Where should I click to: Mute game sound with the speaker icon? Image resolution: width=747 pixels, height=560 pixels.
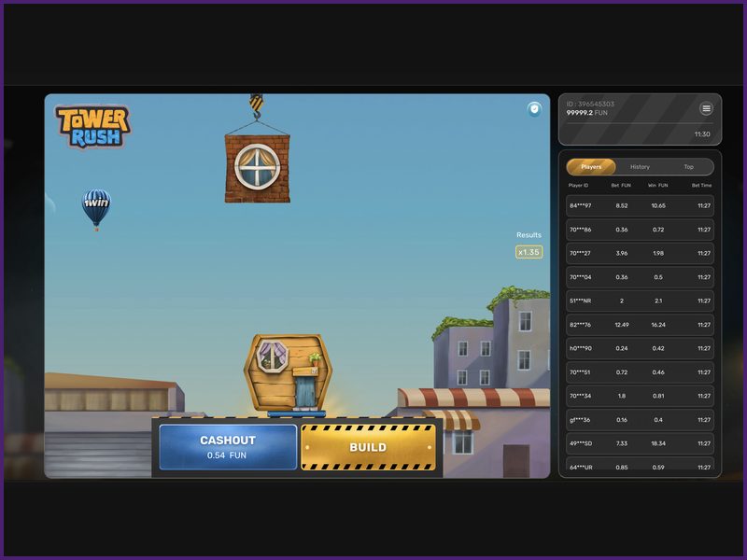pos(532,110)
